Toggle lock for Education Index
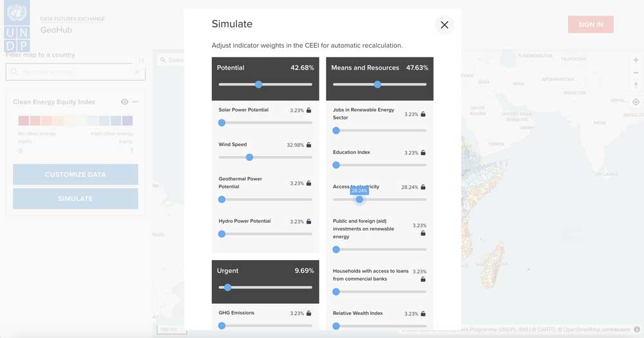 tap(423, 153)
